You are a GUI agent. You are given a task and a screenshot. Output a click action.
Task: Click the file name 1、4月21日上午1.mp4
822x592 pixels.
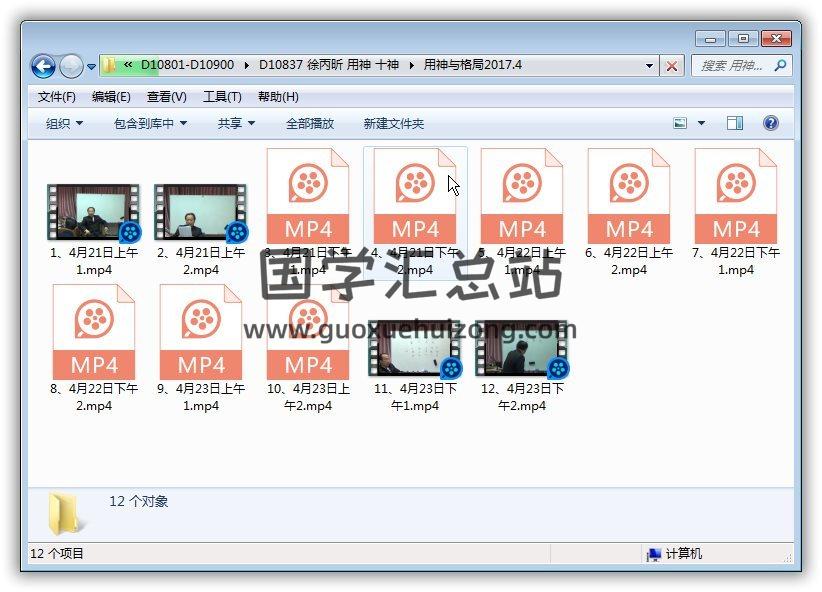tap(94, 261)
